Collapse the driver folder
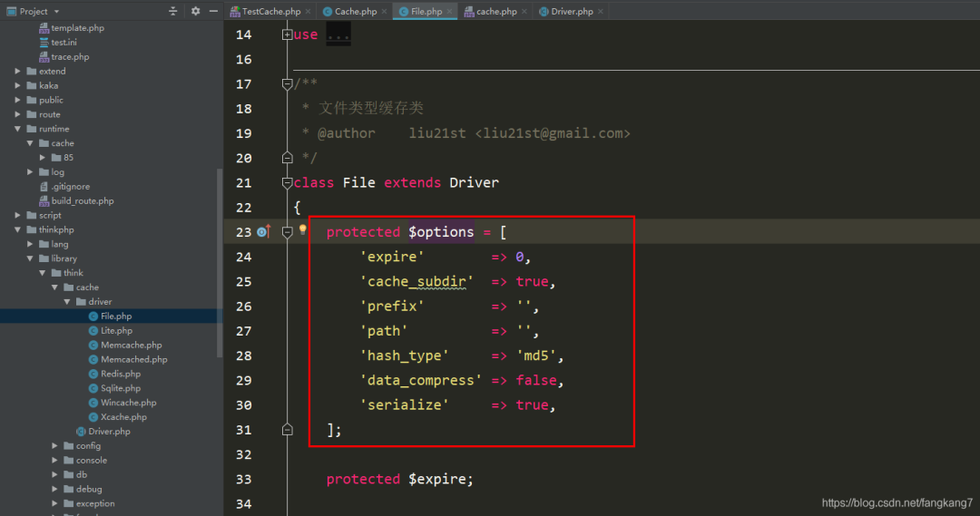The height and width of the screenshot is (516, 980). (x=67, y=302)
